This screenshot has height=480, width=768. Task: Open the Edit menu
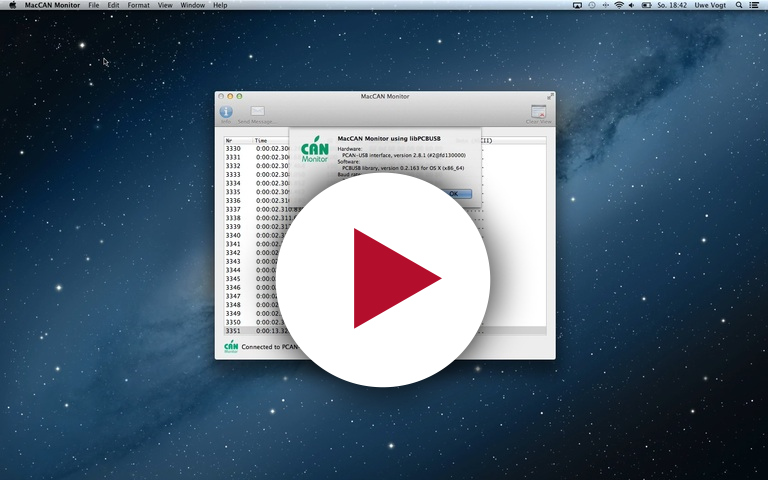click(x=113, y=5)
